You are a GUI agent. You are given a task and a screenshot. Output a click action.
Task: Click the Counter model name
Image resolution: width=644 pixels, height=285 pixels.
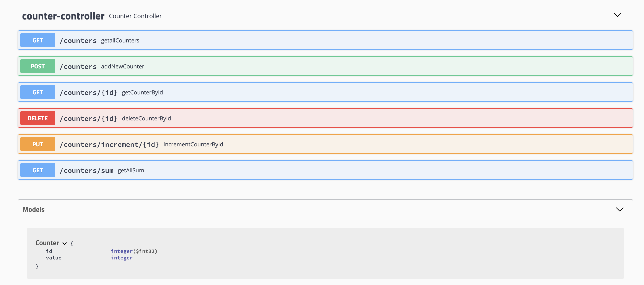tap(47, 243)
